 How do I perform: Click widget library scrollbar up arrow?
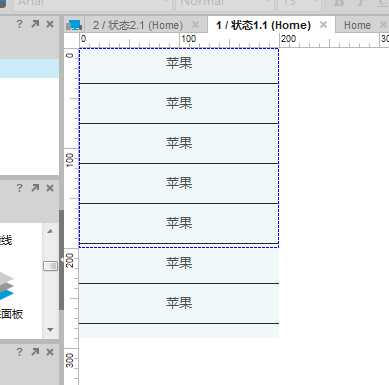50,231
